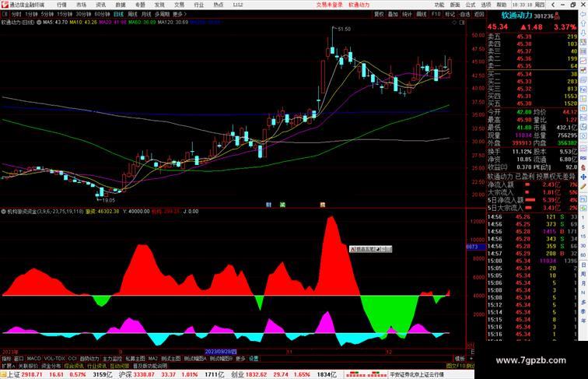This screenshot has height=379, width=588.
Task: Select the 30分钟 period
Action: 83,14
